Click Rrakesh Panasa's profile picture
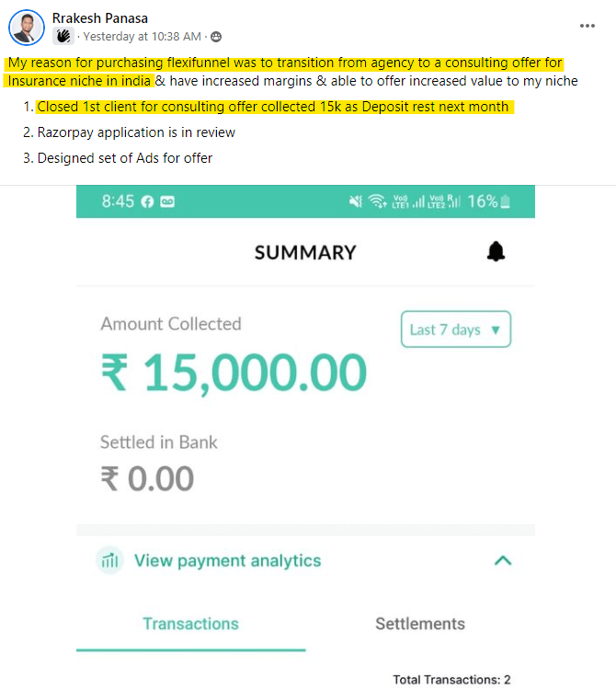Viewport: 616px width, 688px height. pos(27,28)
